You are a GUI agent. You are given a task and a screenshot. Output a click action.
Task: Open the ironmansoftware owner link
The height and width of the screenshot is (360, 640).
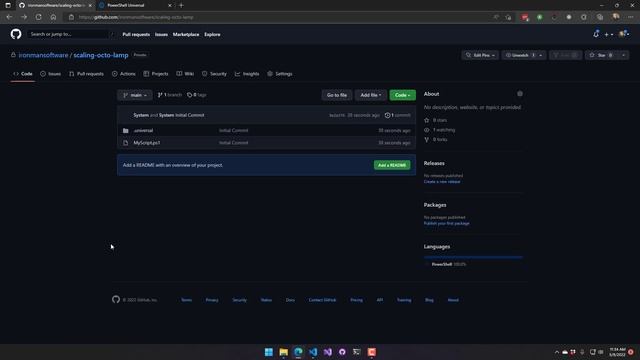pyautogui.click(x=43, y=55)
